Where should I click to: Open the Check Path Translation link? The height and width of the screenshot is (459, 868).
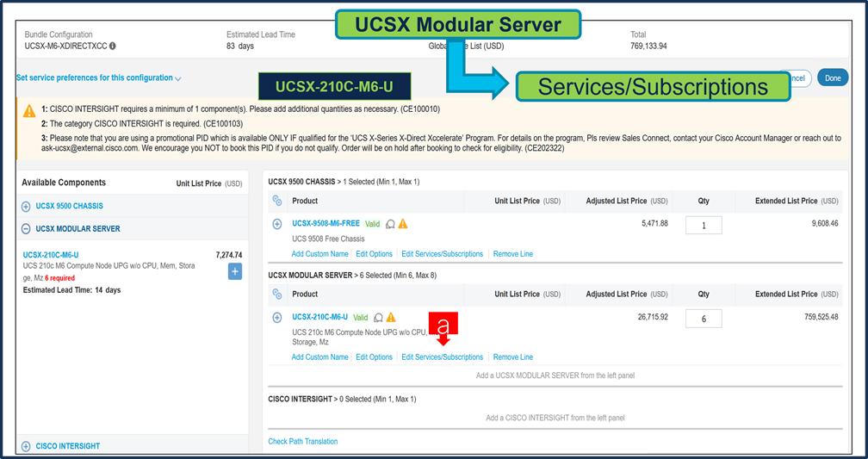tap(303, 442)
